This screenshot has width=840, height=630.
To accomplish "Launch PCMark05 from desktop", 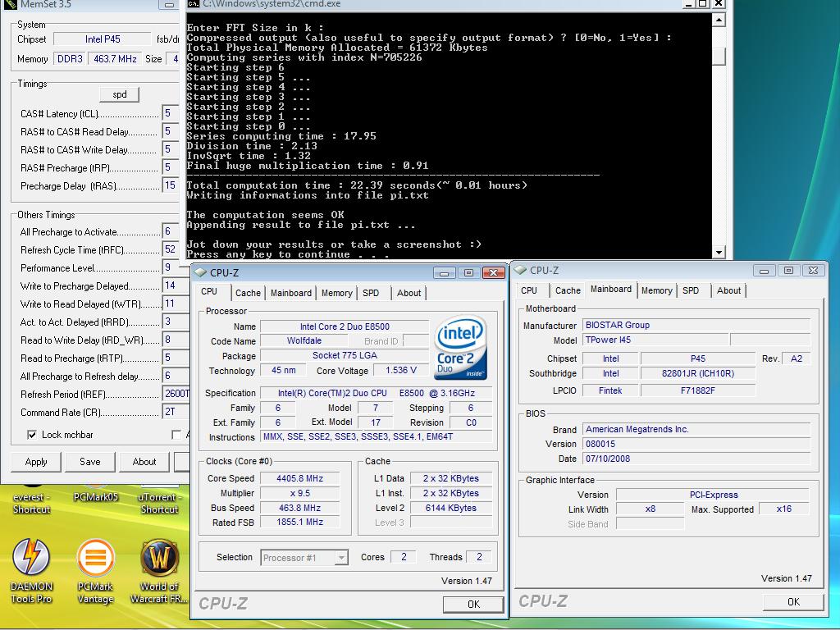I will 95,492.
